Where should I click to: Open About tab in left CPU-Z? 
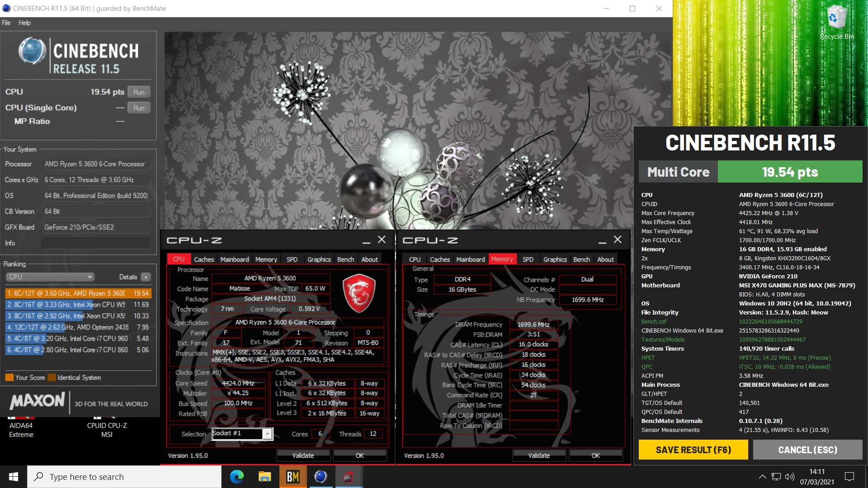tap(370, 259)
